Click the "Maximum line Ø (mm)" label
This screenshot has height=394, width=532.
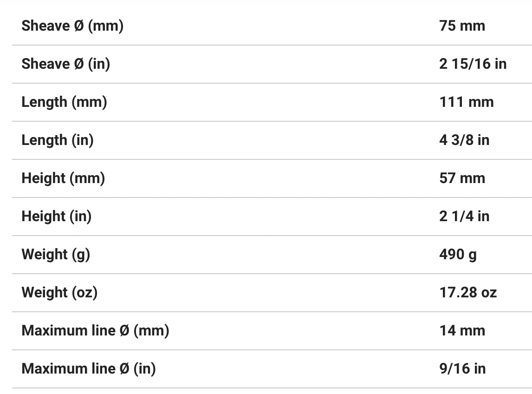click(95, 331)
